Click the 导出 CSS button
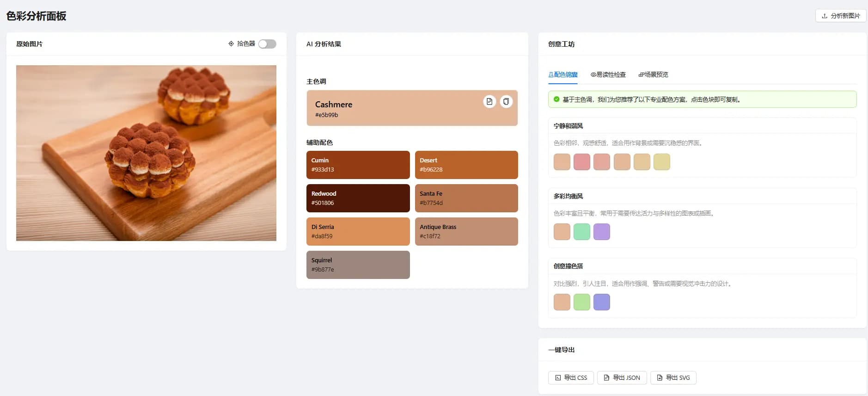The width and height of the screenshot is (868, 396). [x=571, y=377]
